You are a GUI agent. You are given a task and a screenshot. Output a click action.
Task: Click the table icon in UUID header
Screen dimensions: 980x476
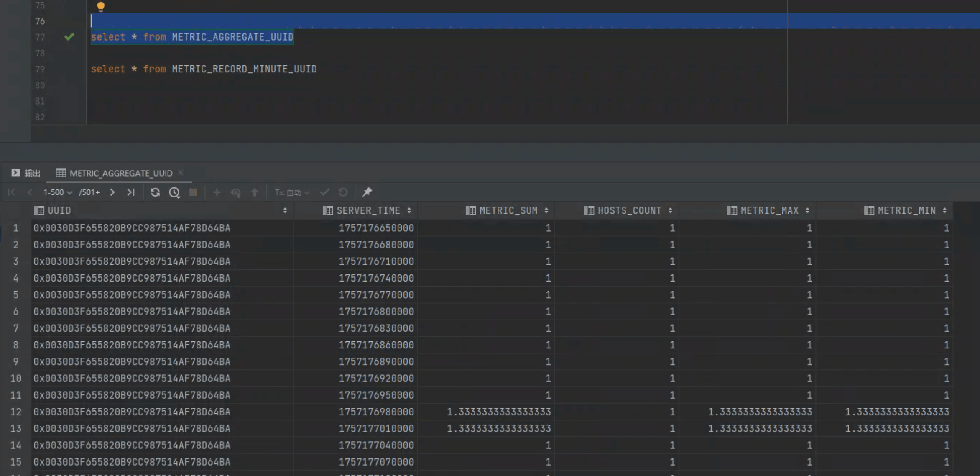click(39, 211)
